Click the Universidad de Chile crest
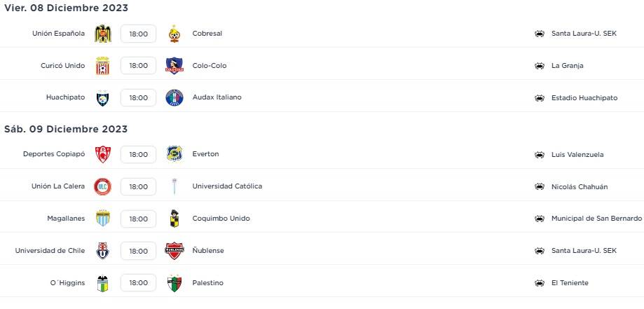644x309 pixels. [x=103, y=251]
